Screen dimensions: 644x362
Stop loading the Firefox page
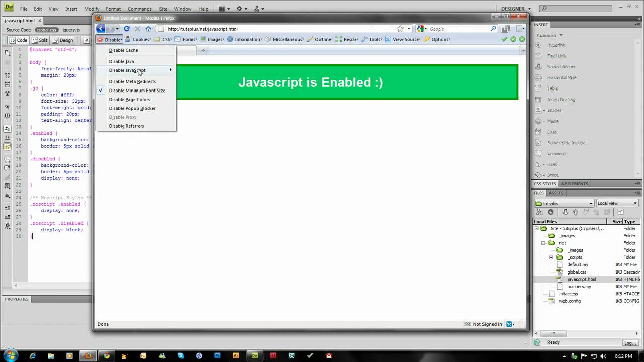(x=137, y=29)
